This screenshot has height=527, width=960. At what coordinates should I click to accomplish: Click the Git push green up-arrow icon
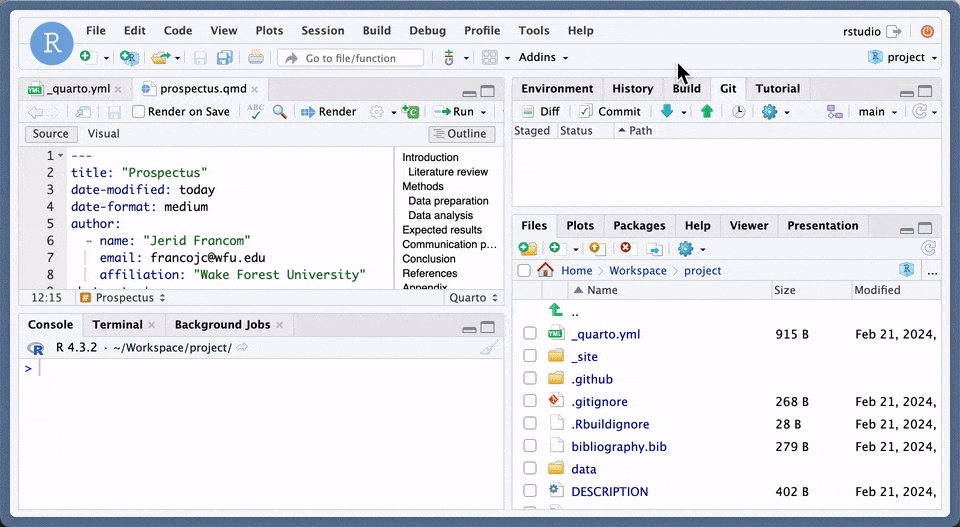[707, 112]
